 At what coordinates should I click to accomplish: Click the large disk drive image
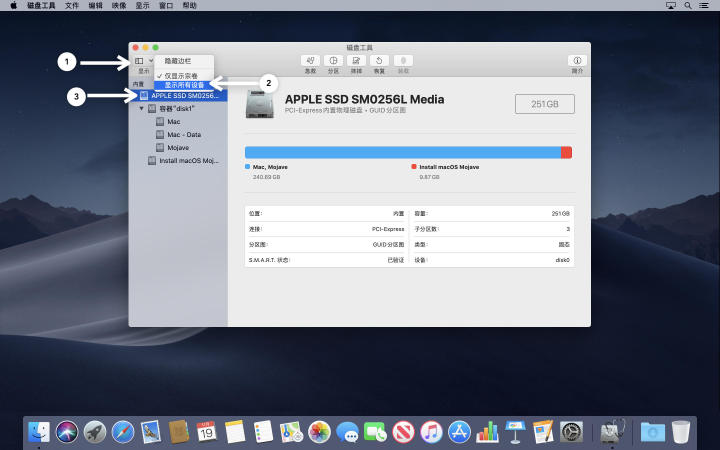pyautogui.click(x=260, y=104)
